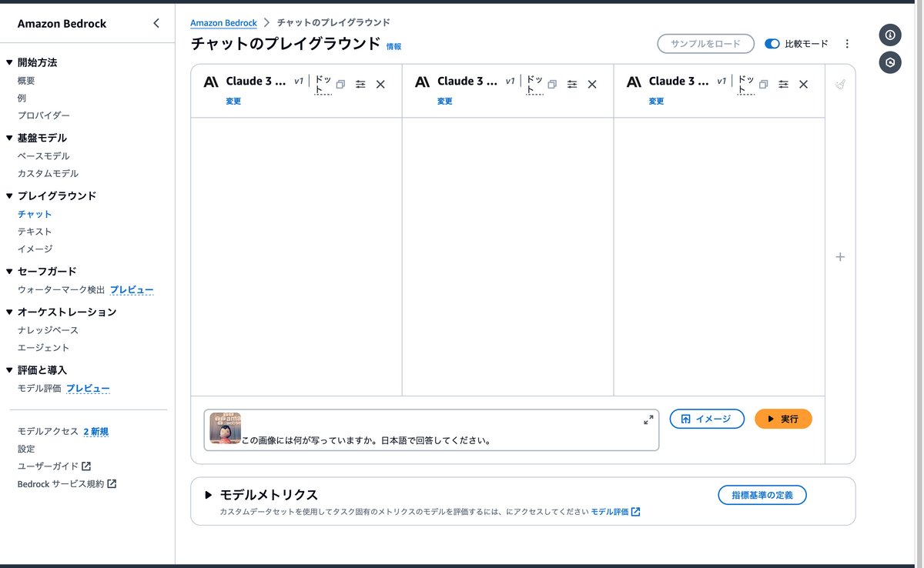Collapse the プレイグラウンド sidebar section
This screenshot has width=924, height=568.
tap(9, 196)
